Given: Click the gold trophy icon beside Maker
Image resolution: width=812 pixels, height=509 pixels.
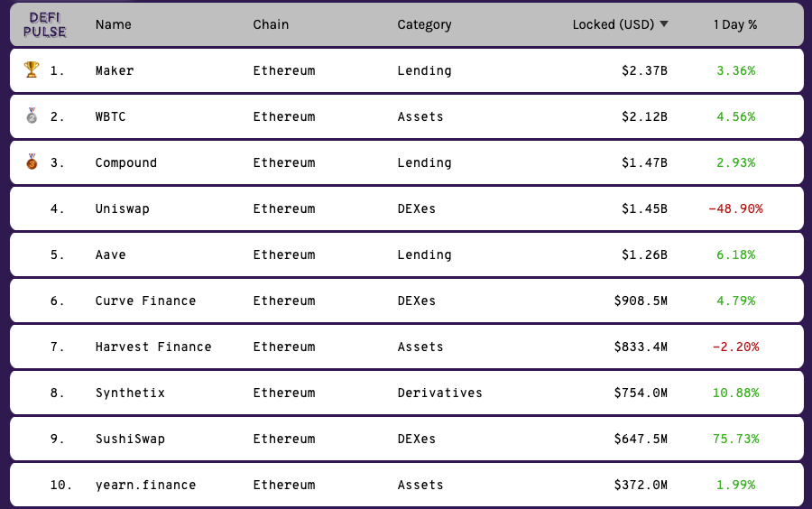Looking at the screenshot, I should click(32, 69).
